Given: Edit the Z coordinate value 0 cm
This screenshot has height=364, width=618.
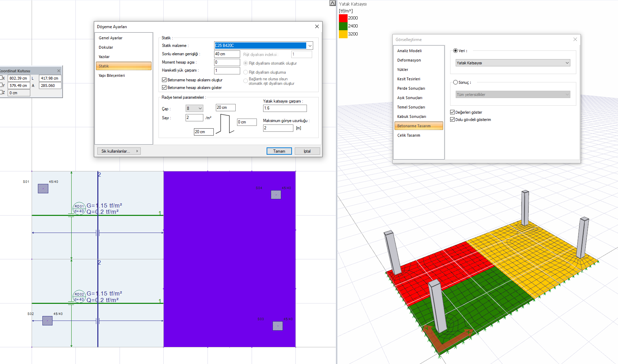Looking at the screenshot, I should pos(19,93).
